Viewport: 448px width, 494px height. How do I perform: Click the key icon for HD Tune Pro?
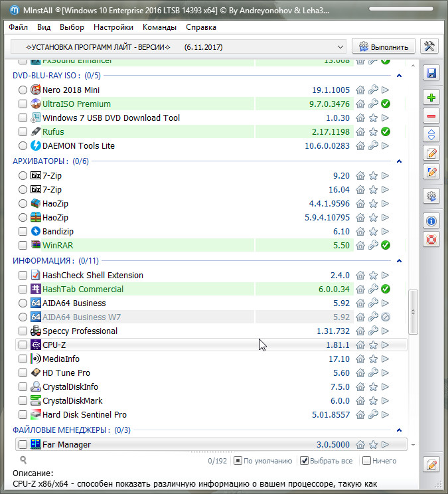pos(373,372)
